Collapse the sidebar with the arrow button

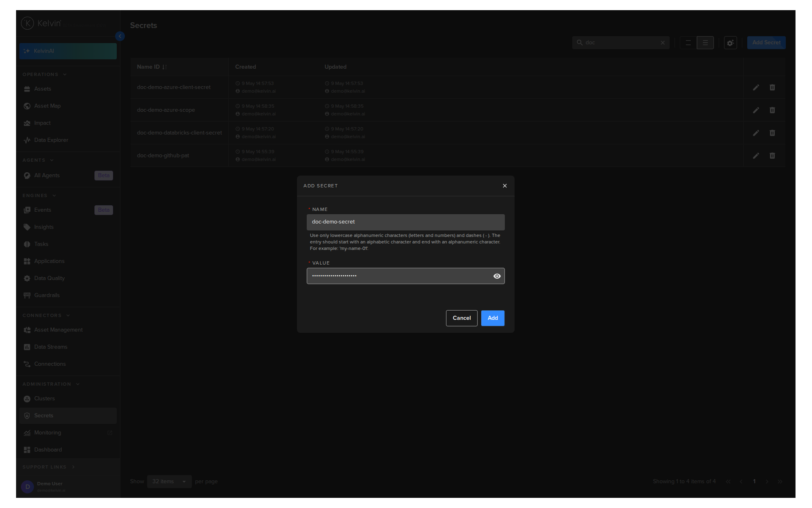tap(120, 36)
